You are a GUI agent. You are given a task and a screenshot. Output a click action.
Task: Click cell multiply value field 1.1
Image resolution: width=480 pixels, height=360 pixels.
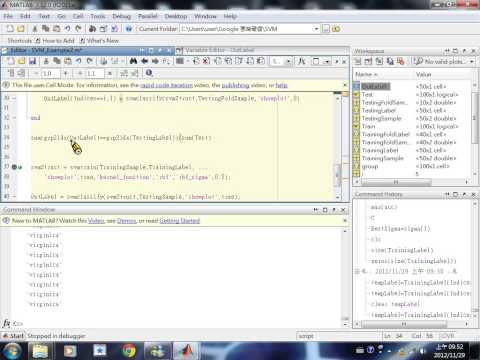pos(95,73)
